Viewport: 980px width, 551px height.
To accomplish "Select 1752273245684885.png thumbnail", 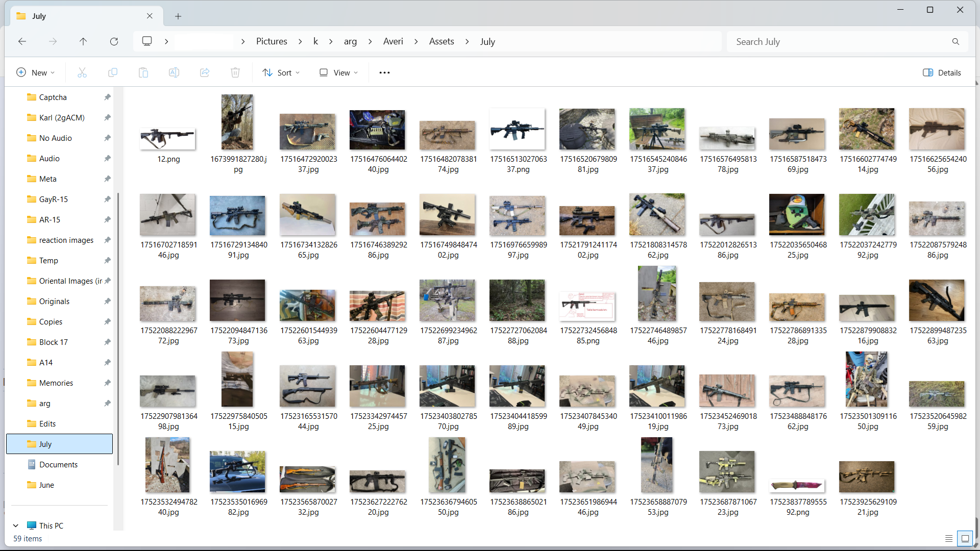I will pos(587,306).
